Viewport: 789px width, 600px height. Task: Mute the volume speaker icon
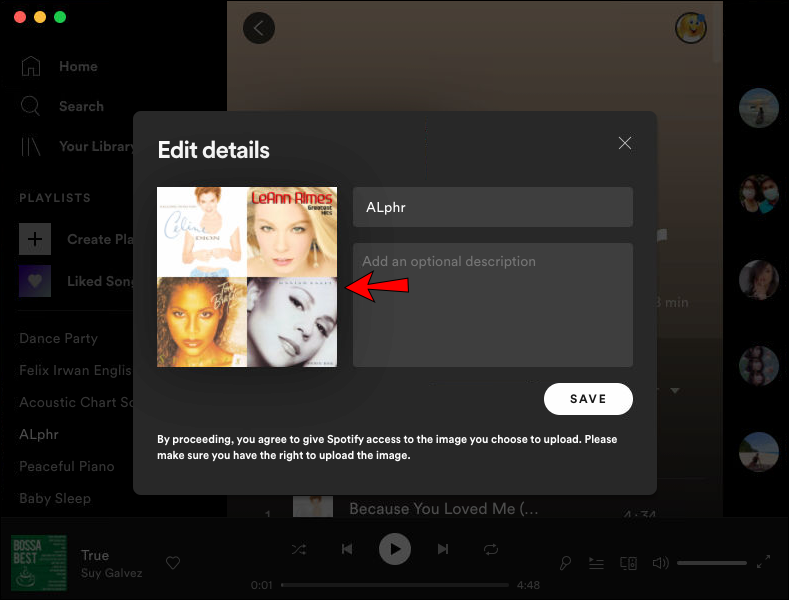660,563
